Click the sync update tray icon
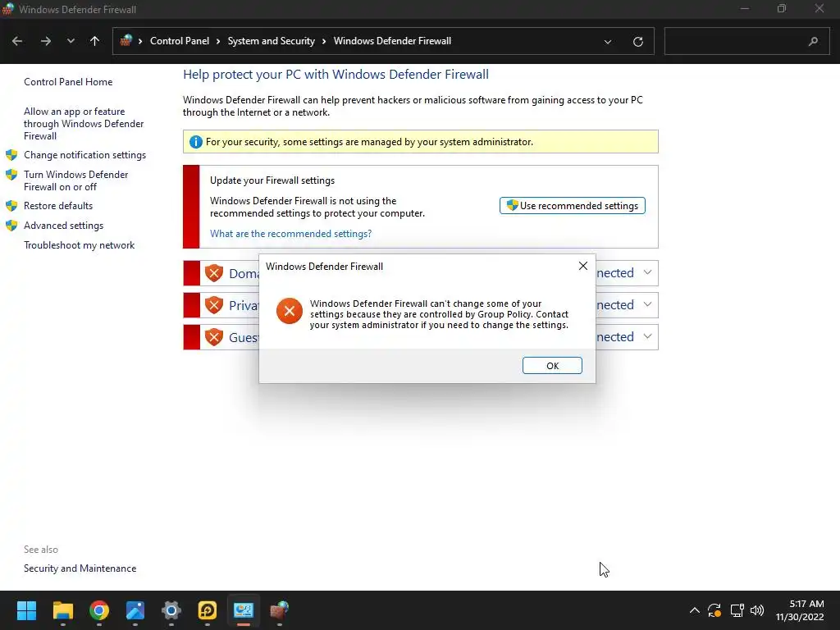The height and width of the screenshot is (630, 840). pos(714,610)
